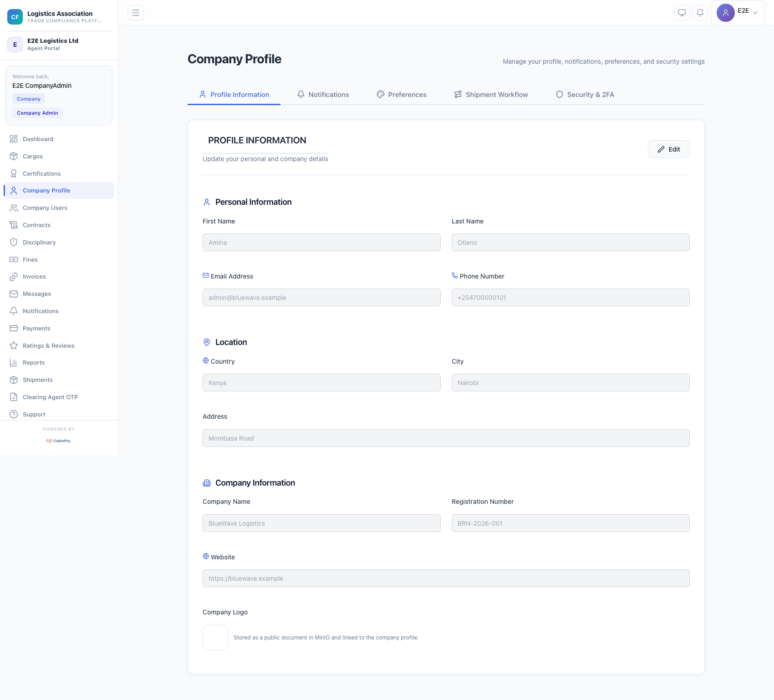Open the Support link at the sidebar bottom

[33, 414]
